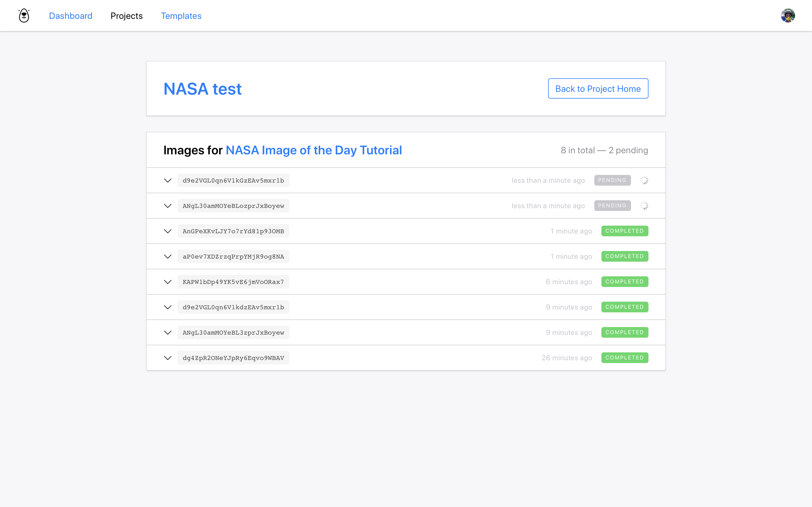The image size is (812, 507).
Task: Click the bear logo icon
Action: (x=24, y=16)
